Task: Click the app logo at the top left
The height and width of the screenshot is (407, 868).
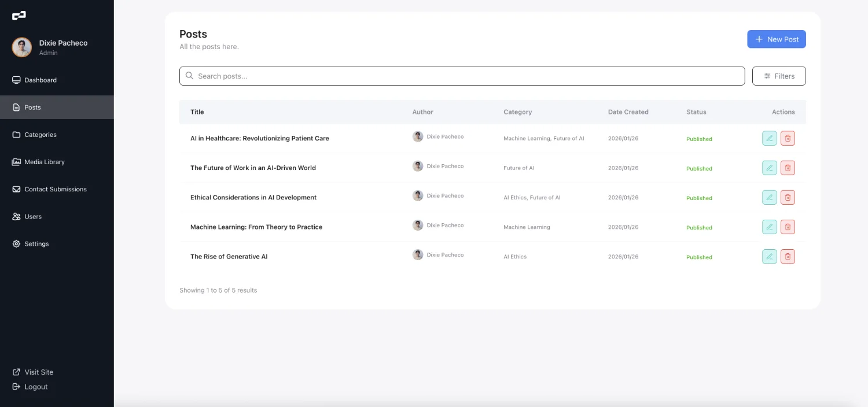Action: [19, 15]
